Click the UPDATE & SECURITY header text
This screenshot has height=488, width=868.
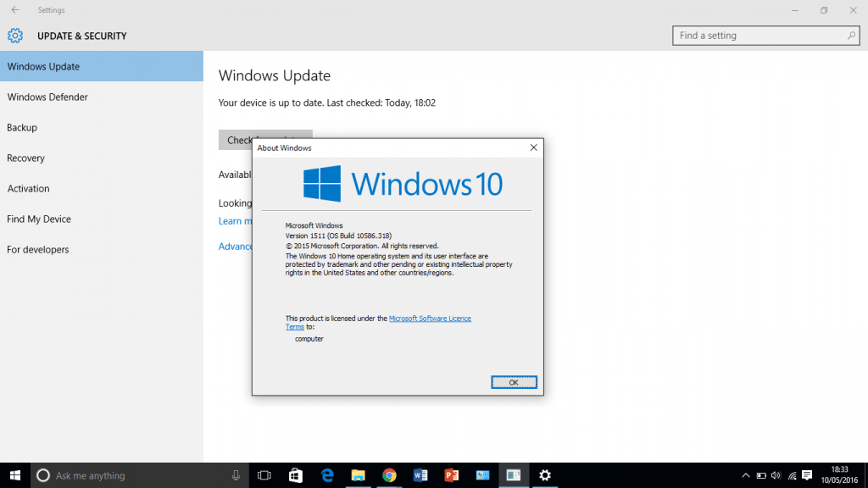click(82, 36)
